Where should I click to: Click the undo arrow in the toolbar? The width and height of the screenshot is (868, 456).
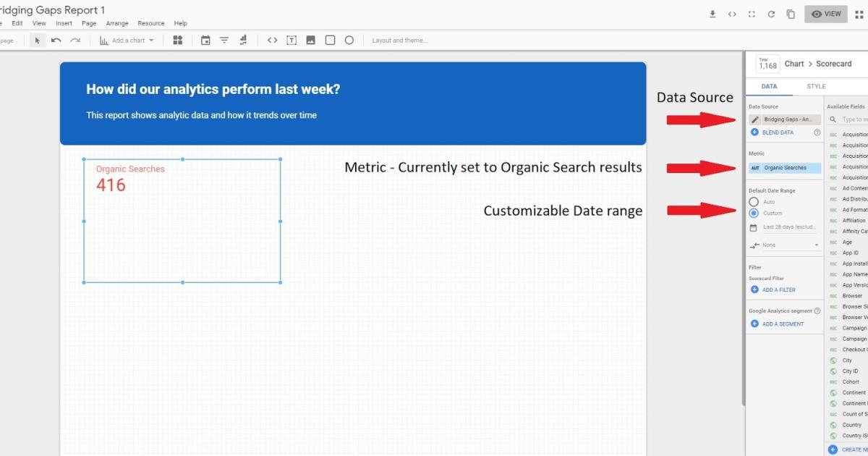56,41
